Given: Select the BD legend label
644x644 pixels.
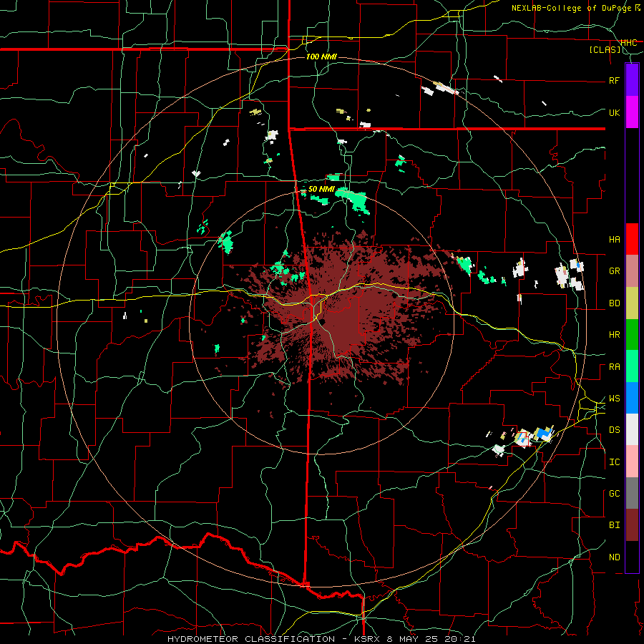Looking at the screenshot, I should [x=614, y=303].
